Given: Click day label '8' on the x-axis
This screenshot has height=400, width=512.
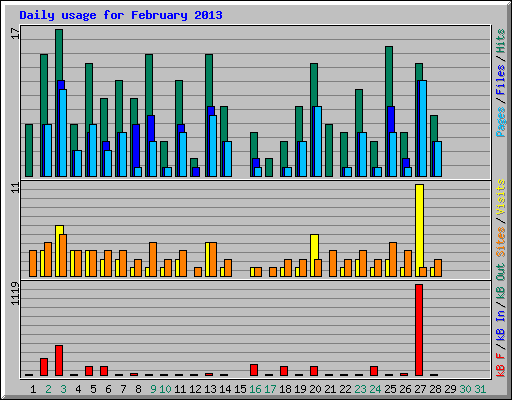Looking at the screenshot, I should click(138, 389).
